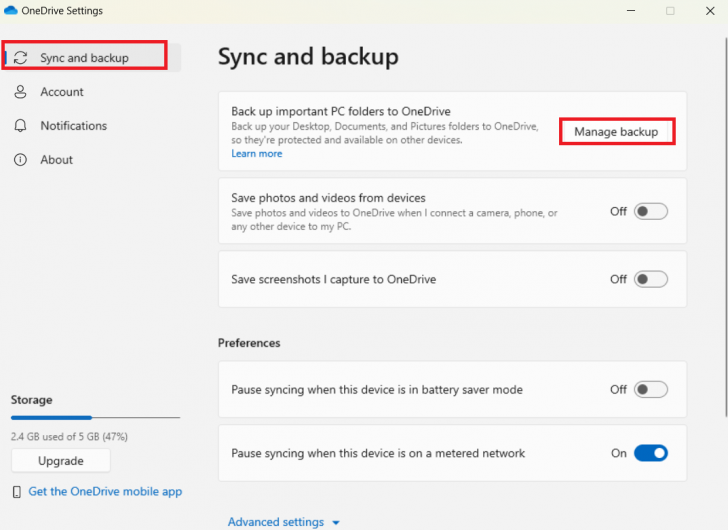Expand the Advanced settings section

click(x=284, y=522)
